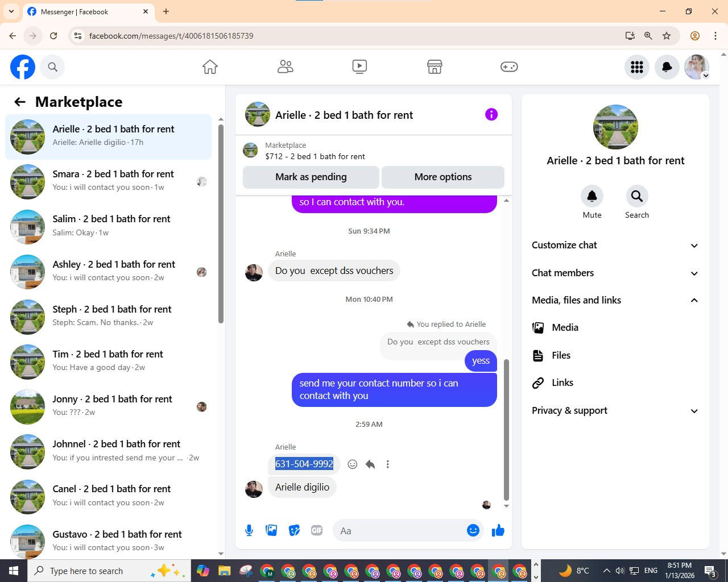Open more options for phone number message

pos(388,464)
